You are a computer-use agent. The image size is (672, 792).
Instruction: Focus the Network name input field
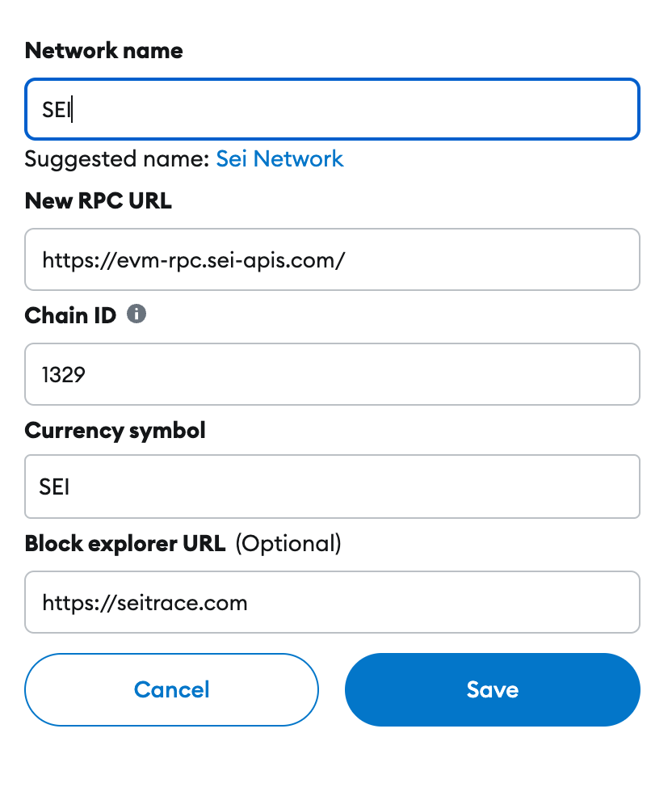tap(332, 109)
